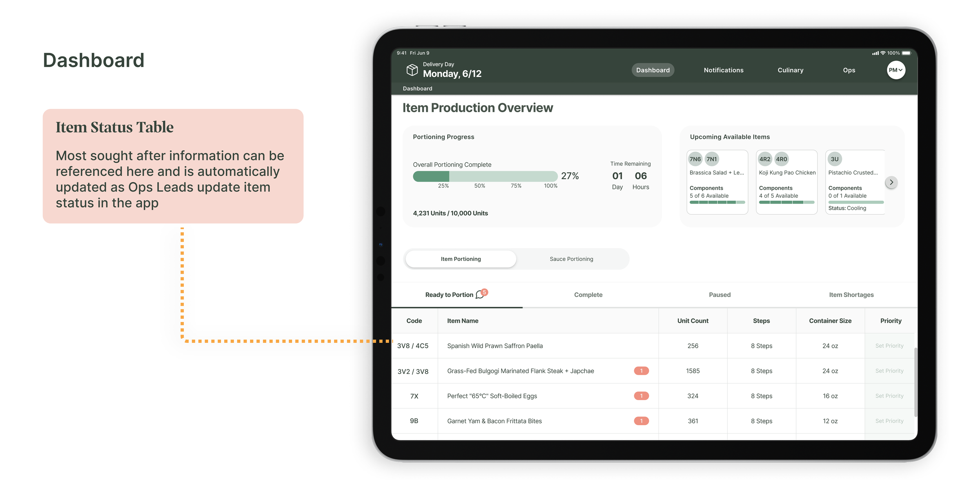Click the 7N6 code badge
The width and height of the screenshot is (980, 480).
(x=695, y=159)
